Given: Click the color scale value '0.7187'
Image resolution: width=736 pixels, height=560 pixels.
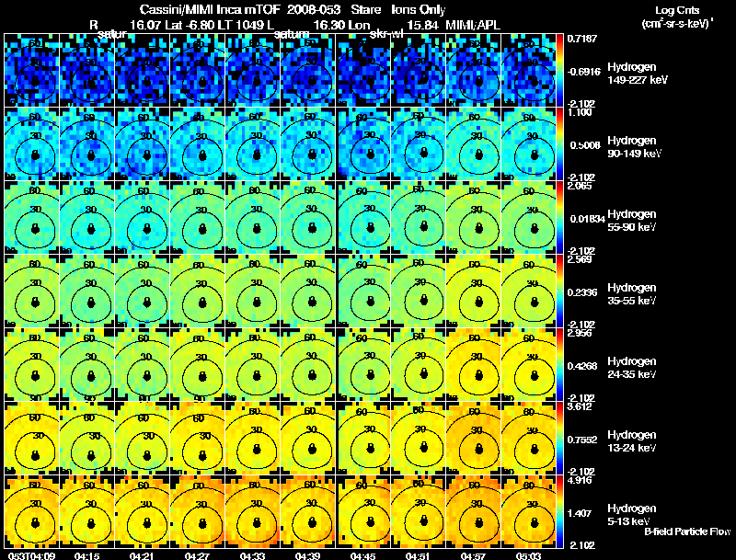Looking at the screenshot, I should click(582, 39).
